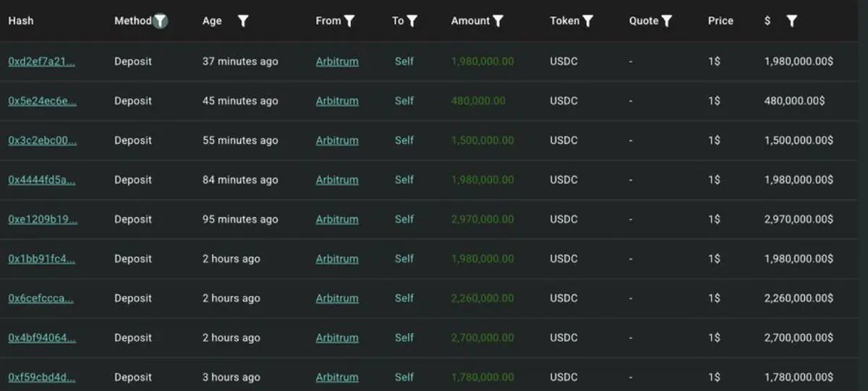Open the dollar value column filter

792,21
